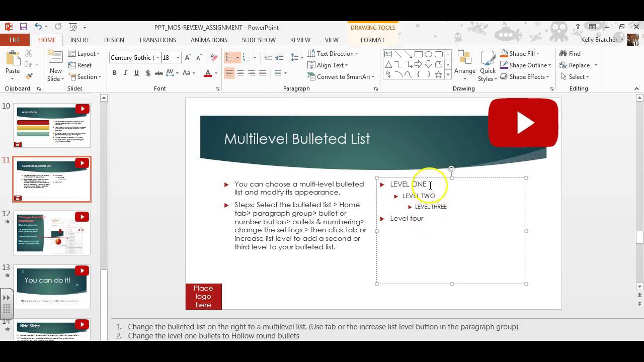Activate the Format Painter brush

click(29, 76)
